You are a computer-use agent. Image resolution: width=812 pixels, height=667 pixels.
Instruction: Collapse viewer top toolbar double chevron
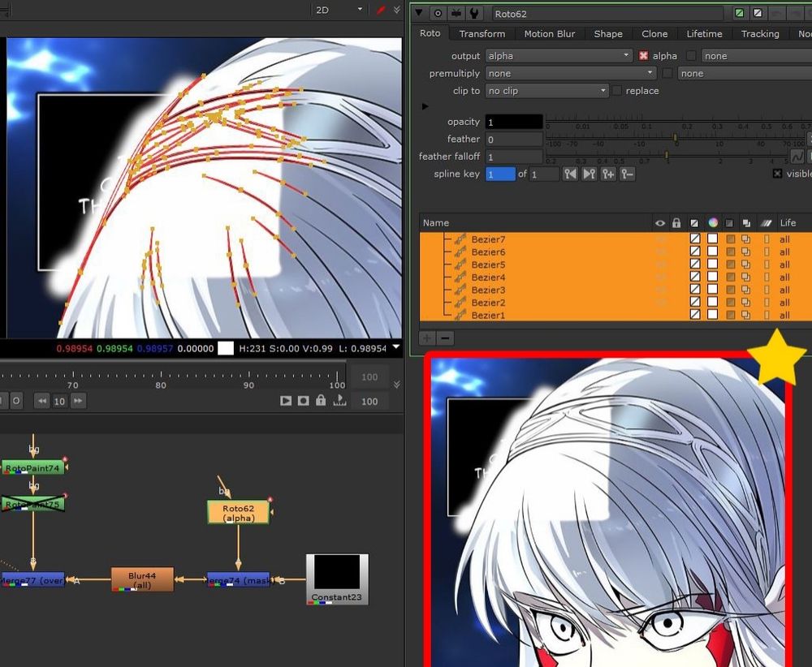(x=397, y=10)
